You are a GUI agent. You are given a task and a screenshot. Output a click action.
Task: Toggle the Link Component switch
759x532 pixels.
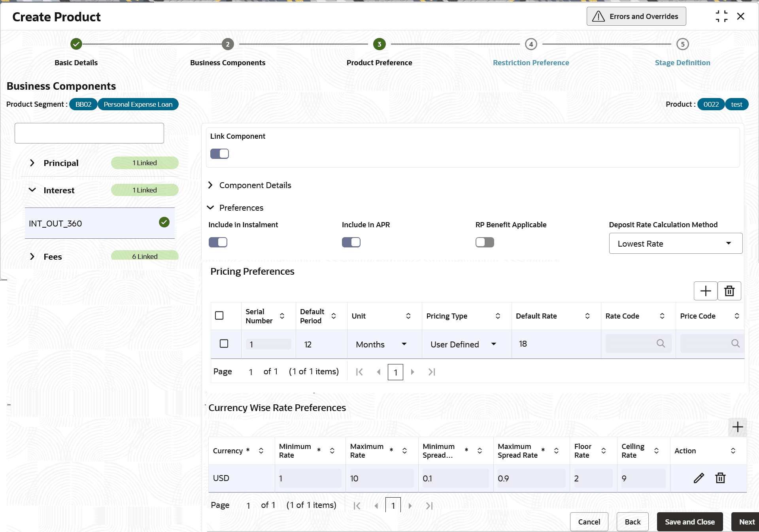[x=219, y=154]
